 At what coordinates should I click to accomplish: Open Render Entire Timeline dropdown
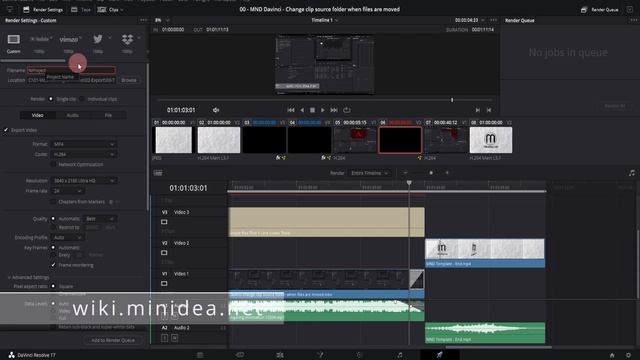[x=369, y=173]
